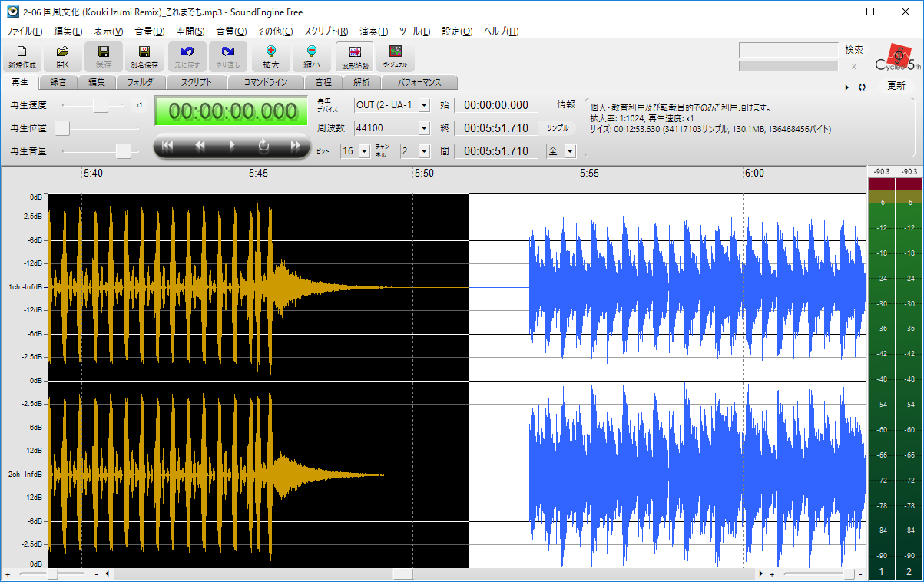Click the x1 speed reset button
Screen dimensions: 924x582
(x=139, y=105)
